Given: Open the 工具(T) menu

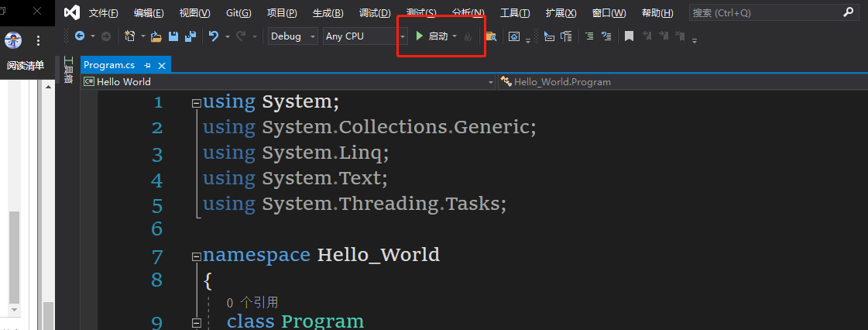Looking at the screenshot, I should [515, 12].
